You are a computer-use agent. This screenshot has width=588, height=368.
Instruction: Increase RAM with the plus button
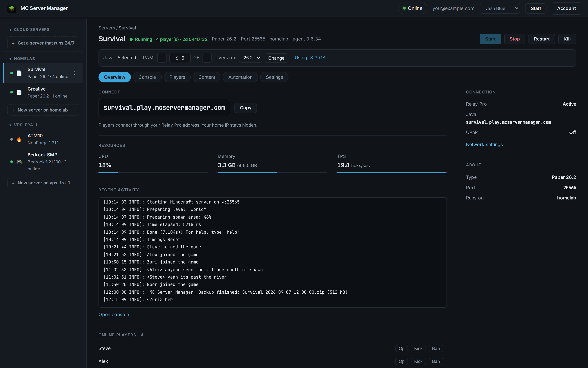click(207, 58)
